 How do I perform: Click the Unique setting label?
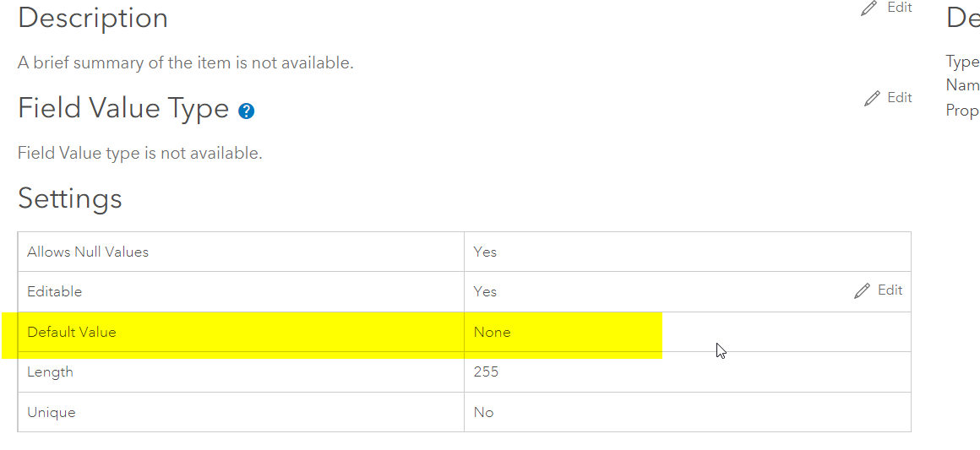(52, 412)
